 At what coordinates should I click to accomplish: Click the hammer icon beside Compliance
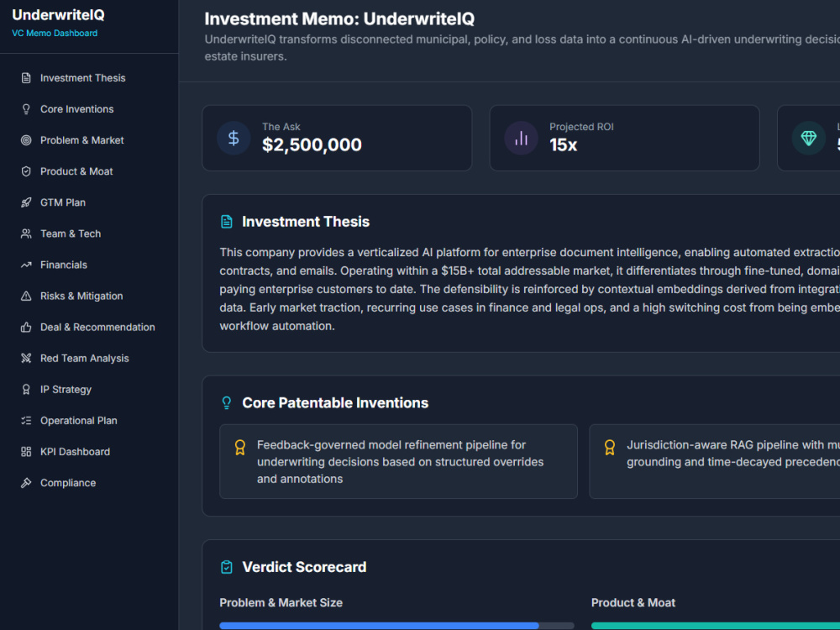click(x=26, y=483)
